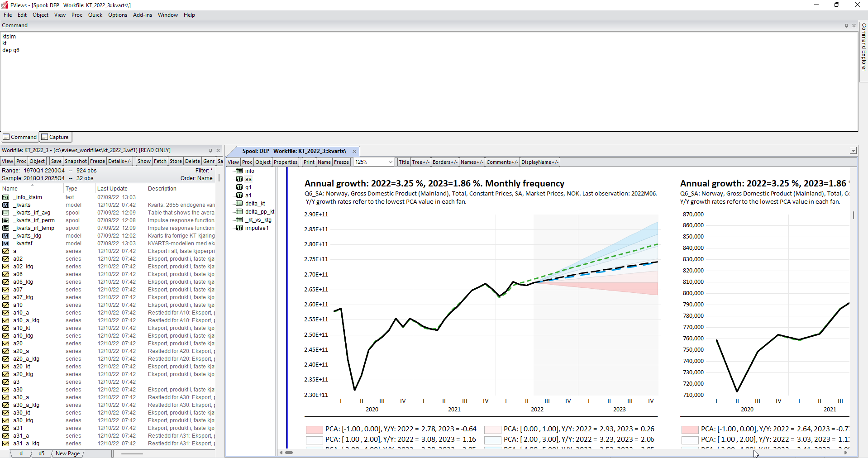Switch to the Capture tab
This screenshot has width=868, height=458.
point(56,137)
